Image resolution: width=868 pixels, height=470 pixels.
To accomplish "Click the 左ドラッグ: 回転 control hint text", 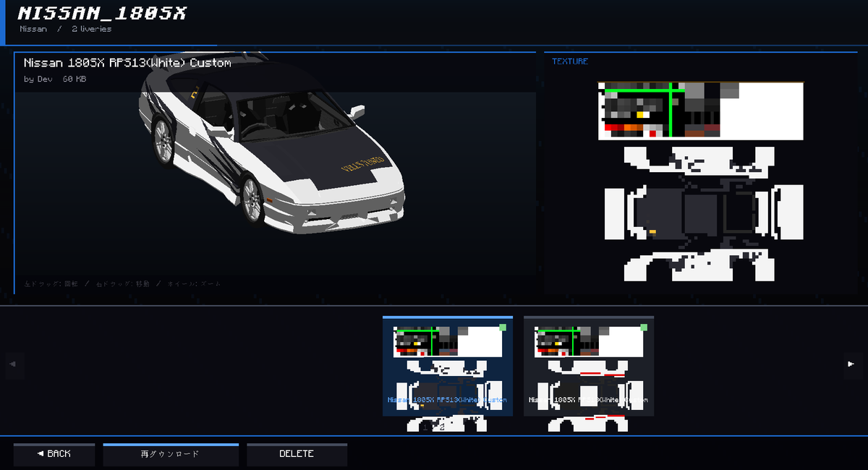I will point(50,284).
